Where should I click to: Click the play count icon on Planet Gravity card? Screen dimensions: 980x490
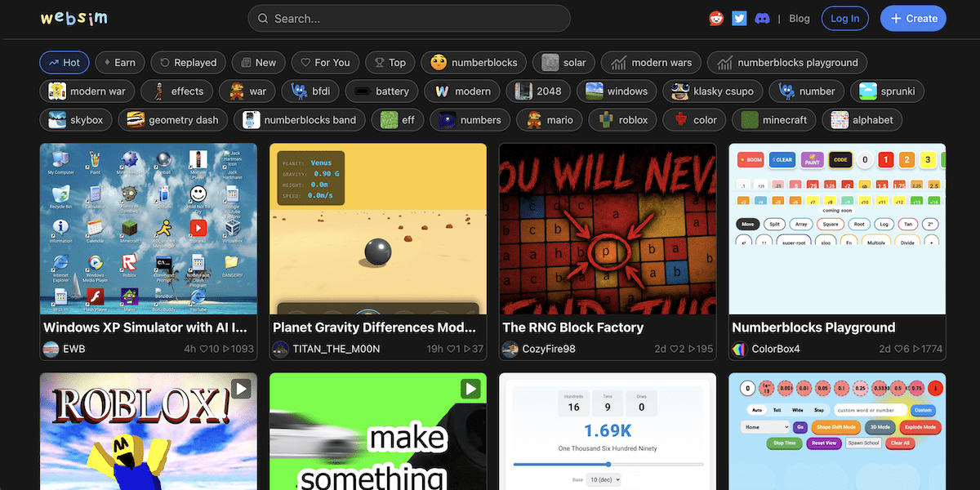(x=466, y=349)
